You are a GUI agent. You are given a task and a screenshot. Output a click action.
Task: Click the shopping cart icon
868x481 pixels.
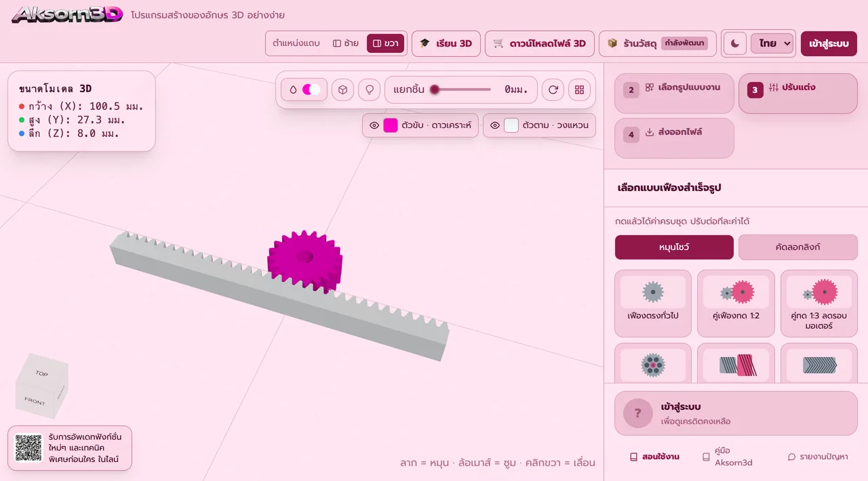[498, 43]
